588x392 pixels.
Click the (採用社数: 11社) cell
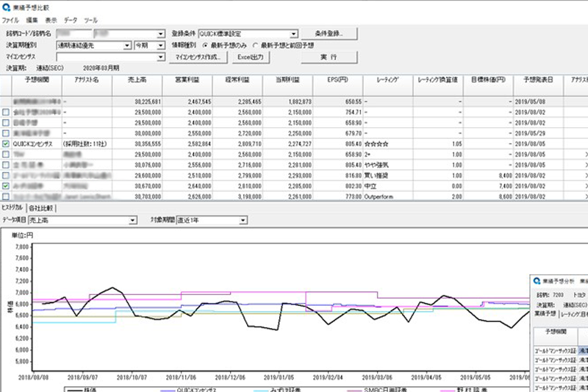click(87, 143)
